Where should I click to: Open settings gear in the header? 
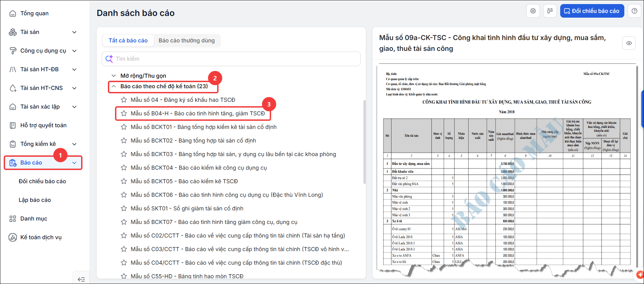click(x=533, y=11)
